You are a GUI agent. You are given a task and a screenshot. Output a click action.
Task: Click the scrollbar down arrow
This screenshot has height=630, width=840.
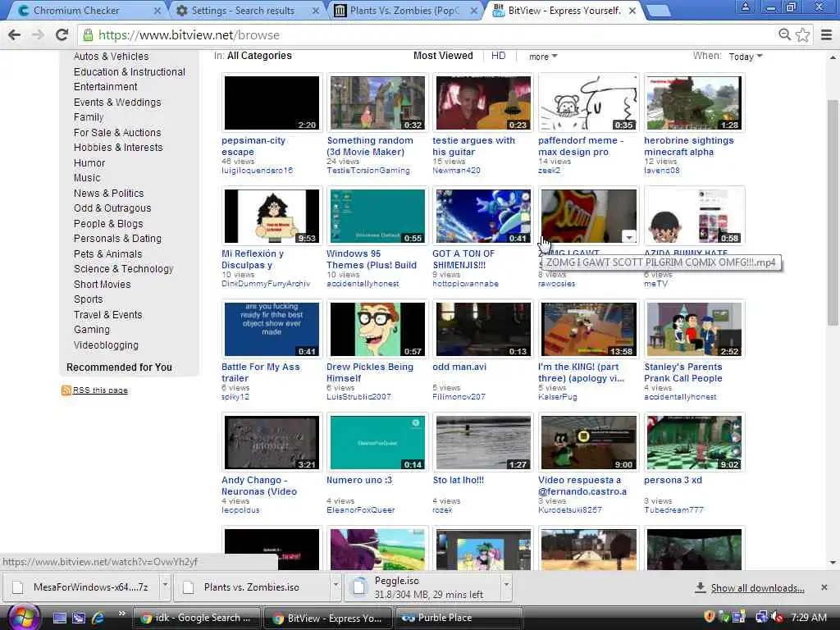(833, 563)
